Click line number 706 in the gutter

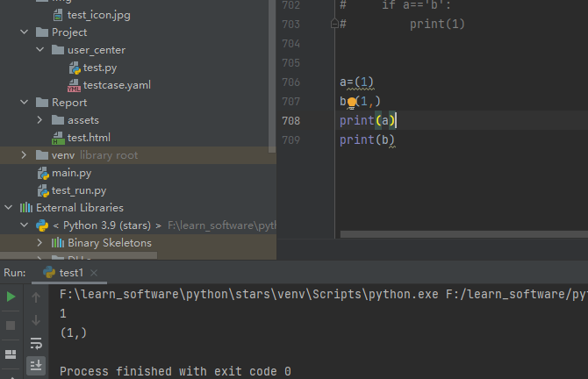291,82
